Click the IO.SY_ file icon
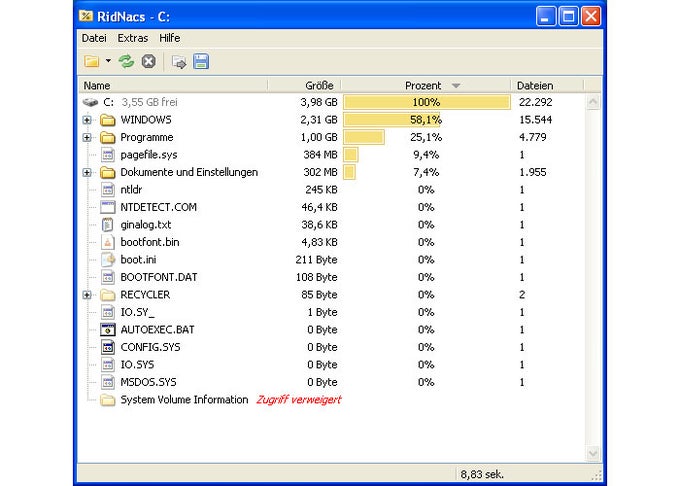680x486 pixels. (108, 312)
